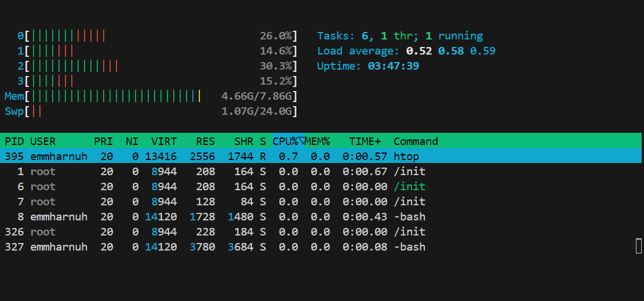Click the Load average meter
The height and width of the screenshot is (301, 644).
coord(406,51)
